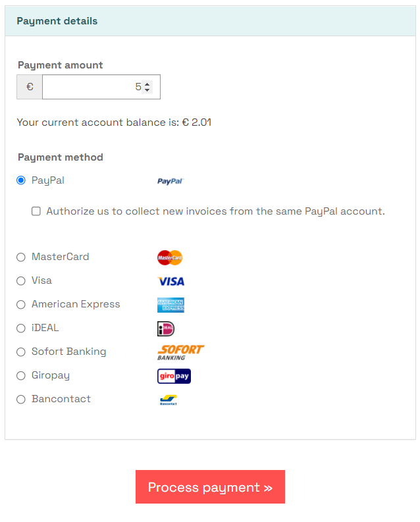Increase payment amount with up arrow

point(147,84)
